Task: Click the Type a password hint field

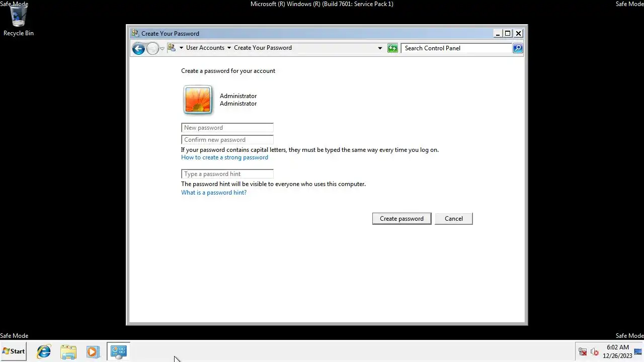Action: tap(227, 174)
